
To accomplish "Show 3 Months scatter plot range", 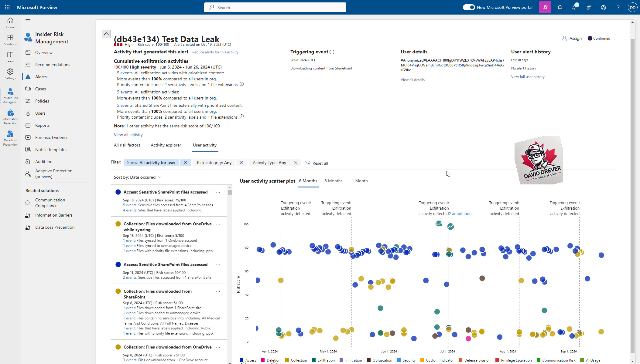I will pyautogui.click(x=333, y=181).
